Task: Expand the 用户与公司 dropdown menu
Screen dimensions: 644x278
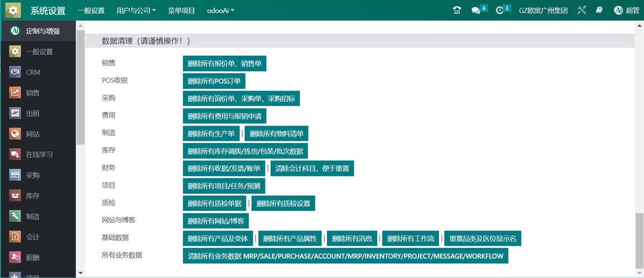Action: coord(136,10)
